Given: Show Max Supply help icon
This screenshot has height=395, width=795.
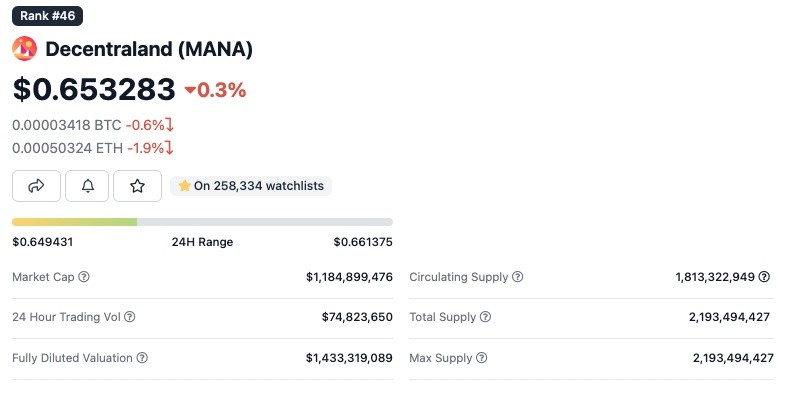Looking at the screenshot, I should coord(482,358).
